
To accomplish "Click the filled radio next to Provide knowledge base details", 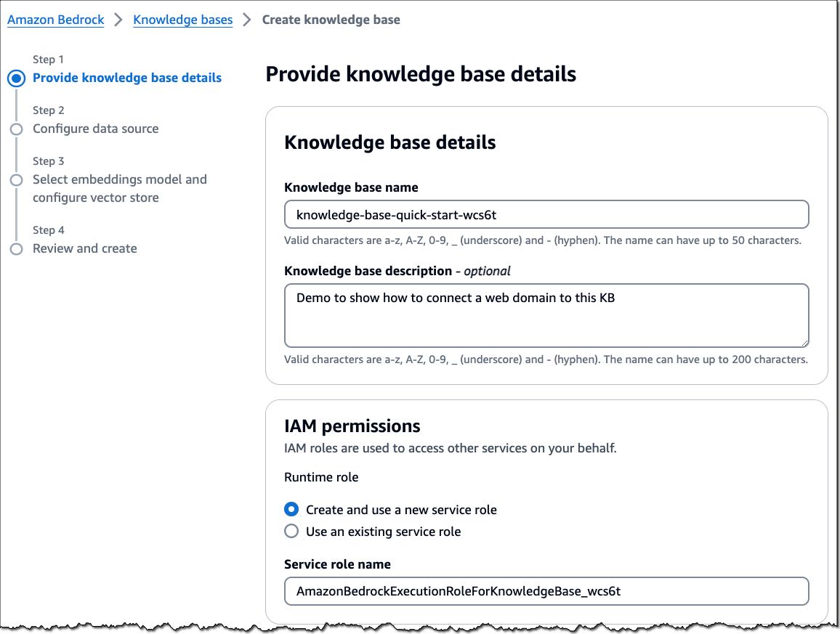I will click(16, 78).
